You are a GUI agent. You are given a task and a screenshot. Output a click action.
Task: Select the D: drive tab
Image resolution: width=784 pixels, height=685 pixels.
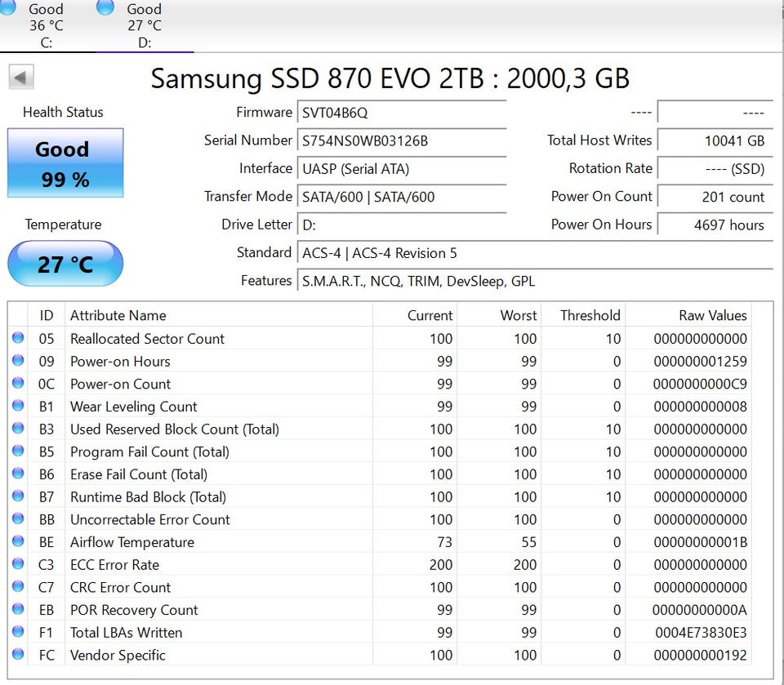145,25
